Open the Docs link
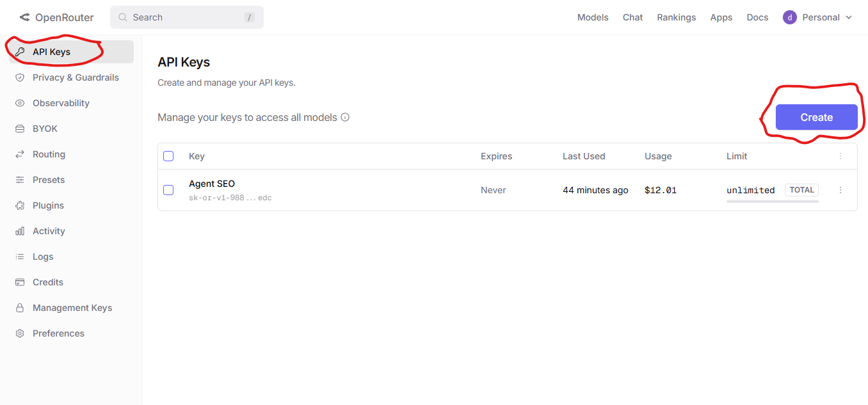This screenshot has height=405, width=868. click(757, 17)
